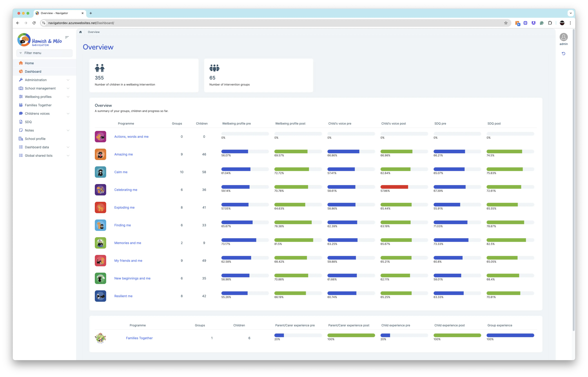The width and height of the screenshot is (588, 377).
Task: Open the browser extensions puzzle icon
Action: click(550, 23)
